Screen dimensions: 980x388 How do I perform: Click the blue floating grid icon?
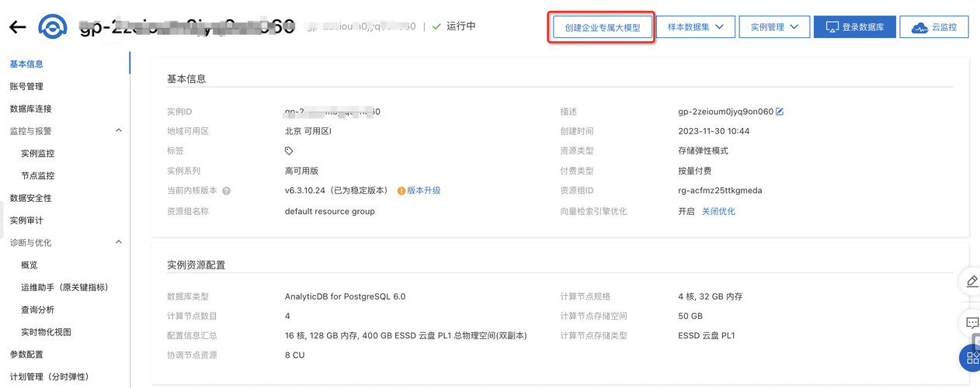(x=971, y=358)
